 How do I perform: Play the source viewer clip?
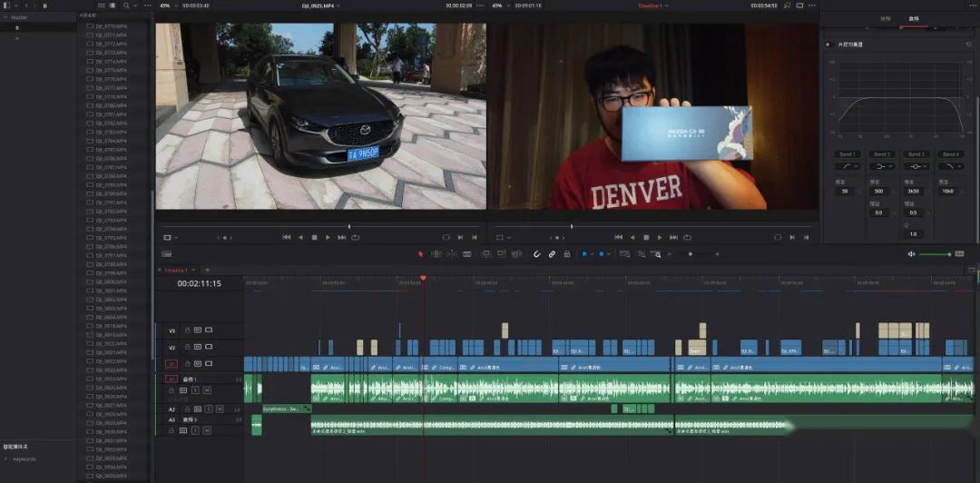point(328,237)
